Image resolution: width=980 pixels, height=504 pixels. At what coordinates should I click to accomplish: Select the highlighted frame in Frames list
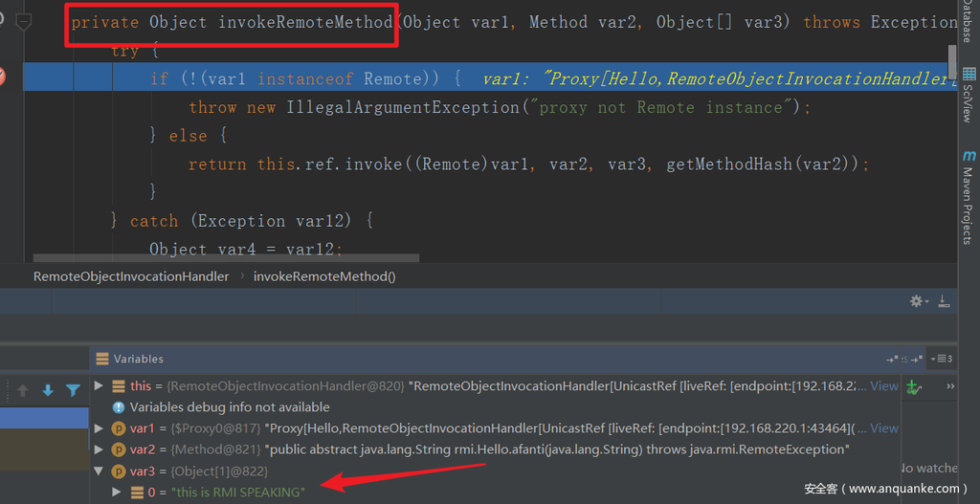(44, 418)
